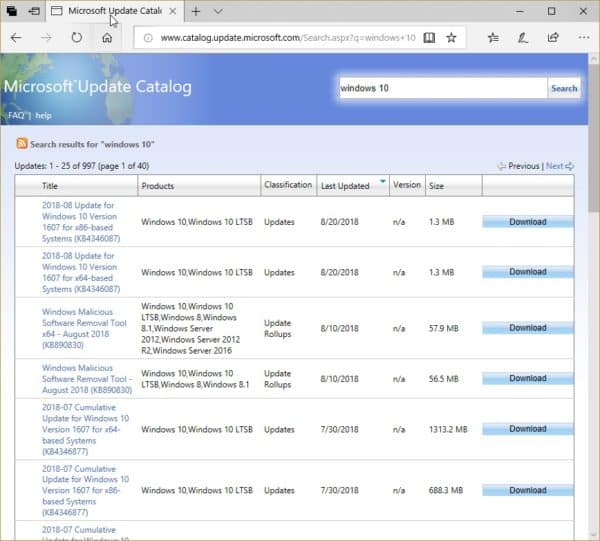This screenshot has height=541, width=600.
Task: Open the FAQ link
Action: (16, 116)
